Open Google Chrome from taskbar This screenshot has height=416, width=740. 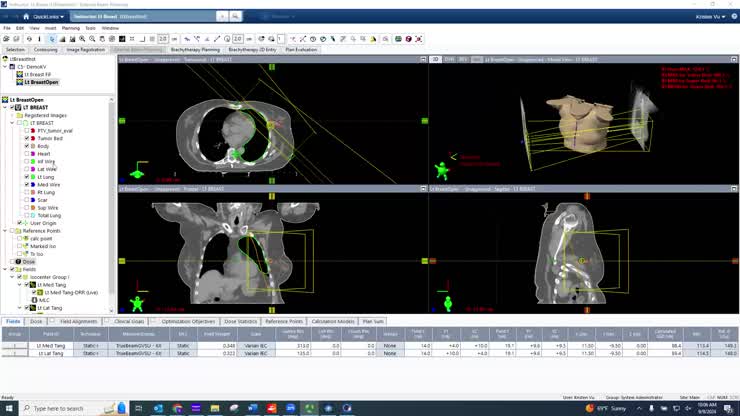click(x=177, y=408)
